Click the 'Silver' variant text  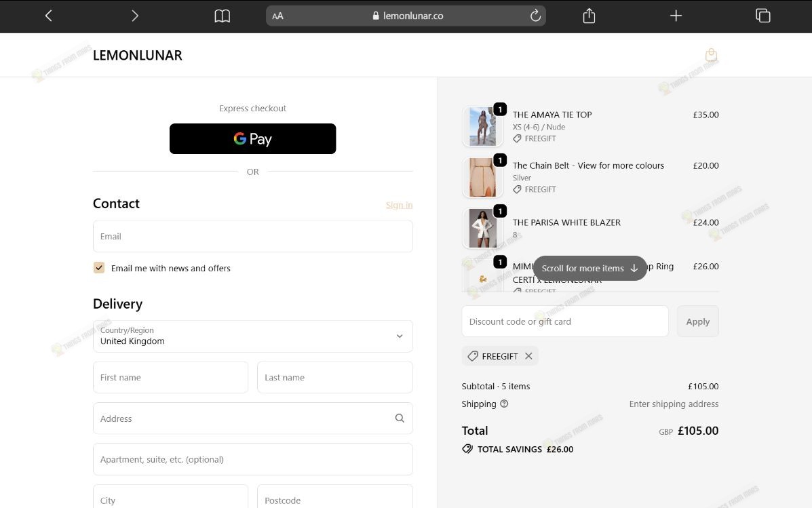(x=522, y=178)
